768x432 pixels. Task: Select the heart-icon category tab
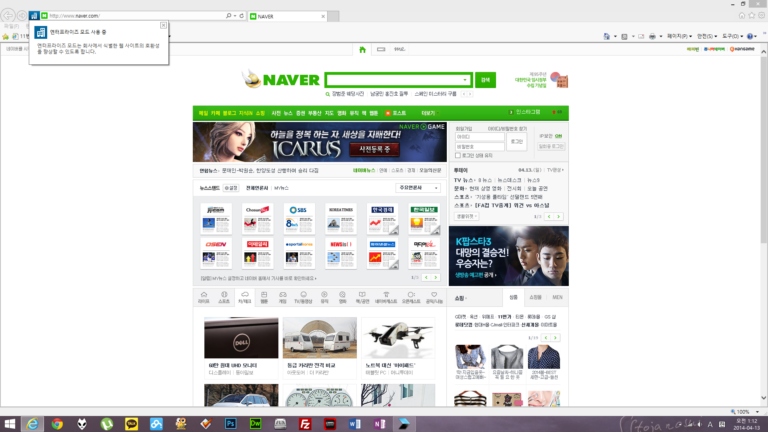(434, 297)
